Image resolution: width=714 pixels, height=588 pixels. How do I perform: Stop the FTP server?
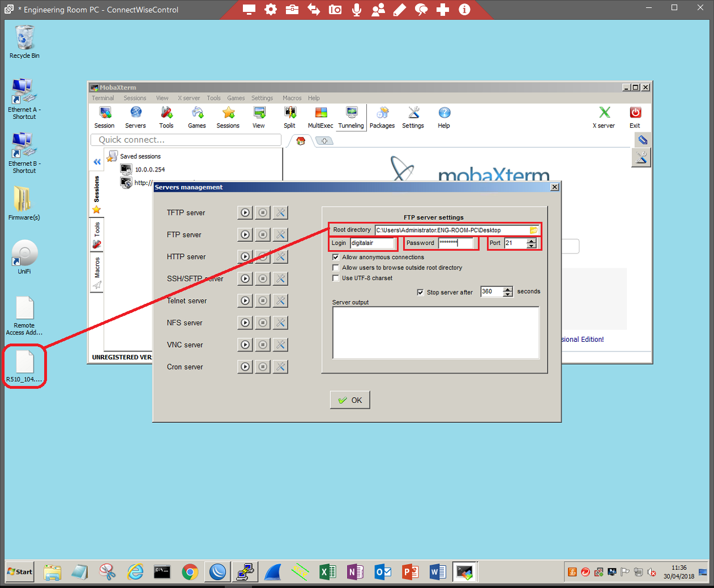pyautogui.click(x=263, y=235)
